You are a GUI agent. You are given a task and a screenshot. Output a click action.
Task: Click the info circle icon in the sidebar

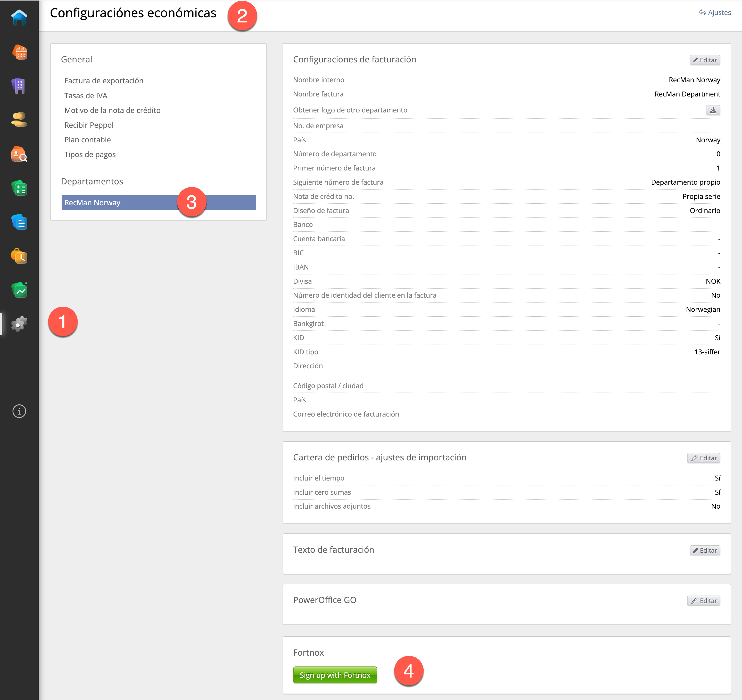pos(19,411)
